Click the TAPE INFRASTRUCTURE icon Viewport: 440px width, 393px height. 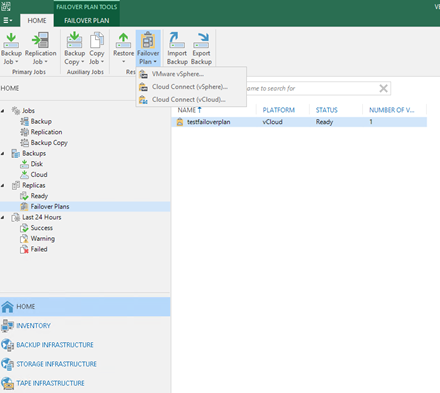[7, 383]
